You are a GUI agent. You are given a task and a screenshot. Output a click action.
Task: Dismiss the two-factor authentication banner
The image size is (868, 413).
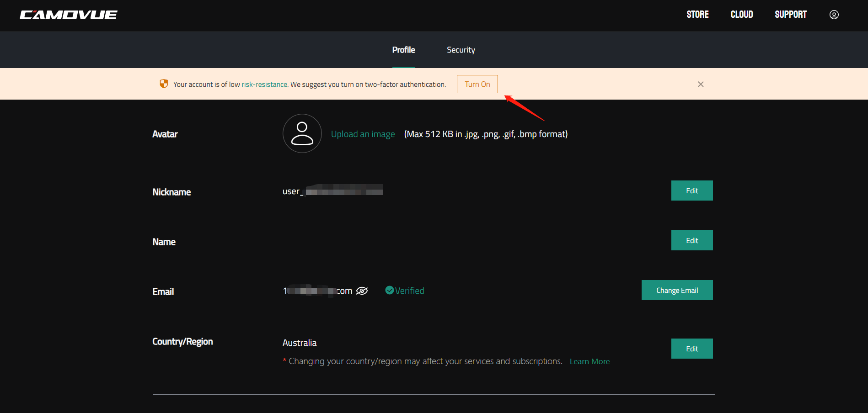pyautogui.click(x=701, y=84)
